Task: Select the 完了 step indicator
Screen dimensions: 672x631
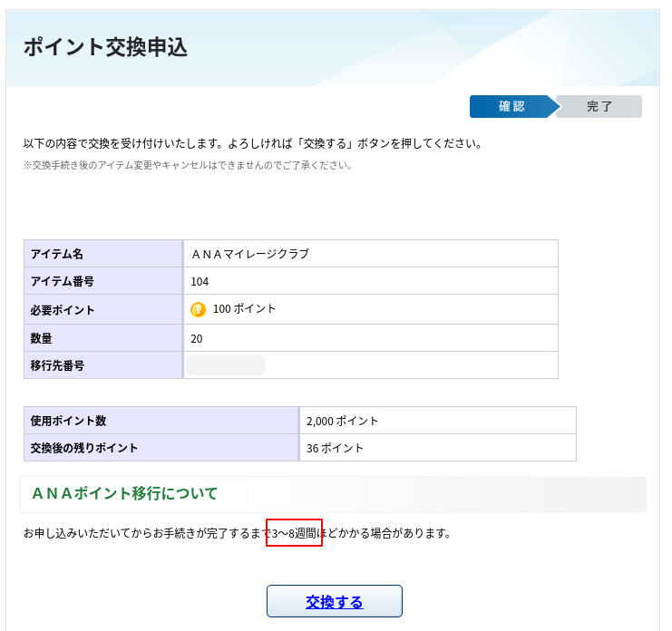Action: point(599,106)
